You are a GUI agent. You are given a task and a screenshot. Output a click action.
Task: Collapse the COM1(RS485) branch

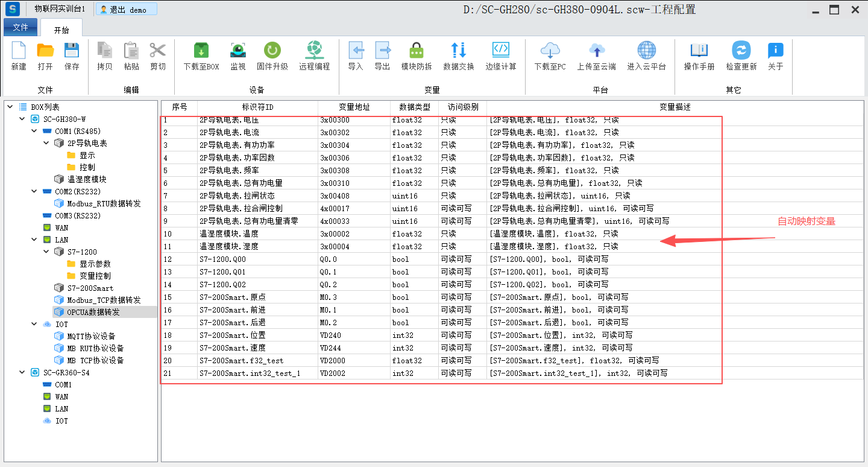tap(34, 131)
